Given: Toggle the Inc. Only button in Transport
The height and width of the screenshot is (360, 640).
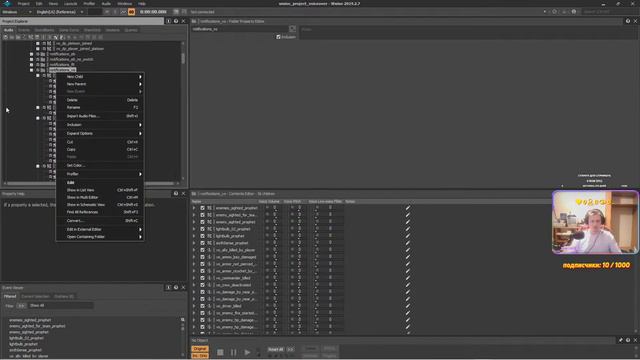Looking at the screenshot, I should pyautogui.click(x=200, y=356).
